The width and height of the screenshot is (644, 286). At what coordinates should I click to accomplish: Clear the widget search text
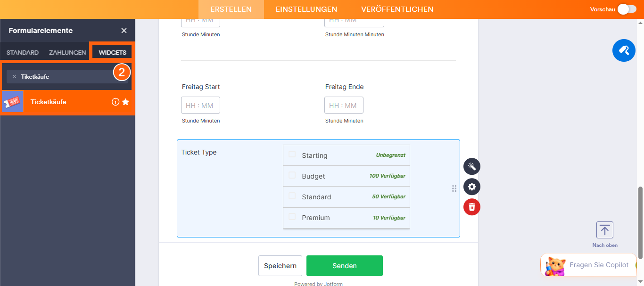(14, 76)
